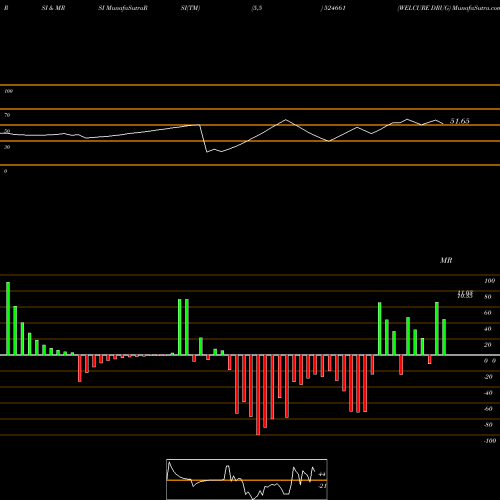This screenshot has width=500, height=500.
Task: Click the '51.65' RSI value label
Action: pos(460,121)
